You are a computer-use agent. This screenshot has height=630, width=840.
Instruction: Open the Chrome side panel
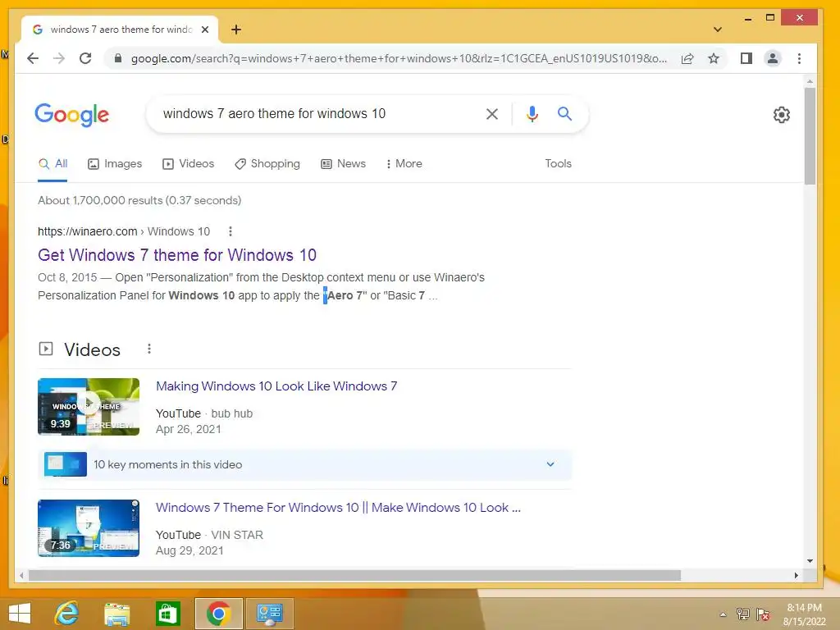tap(746, 58)
